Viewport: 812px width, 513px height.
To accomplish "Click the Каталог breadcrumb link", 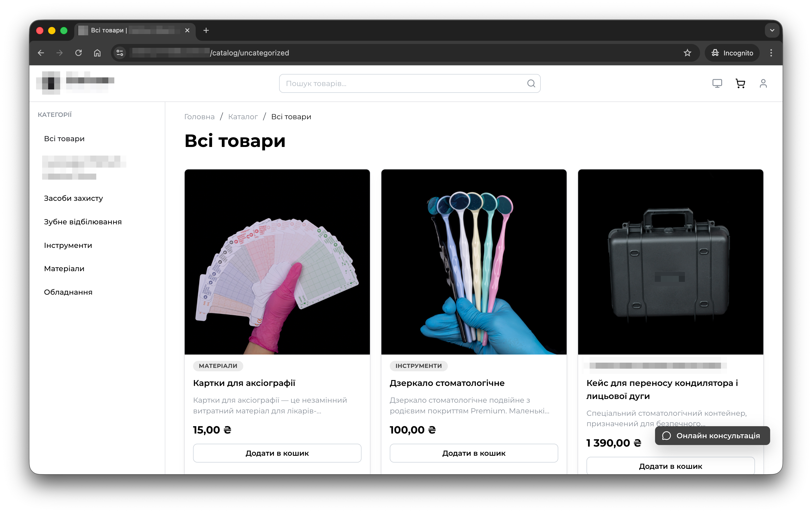I will click(x=243, y=117).
